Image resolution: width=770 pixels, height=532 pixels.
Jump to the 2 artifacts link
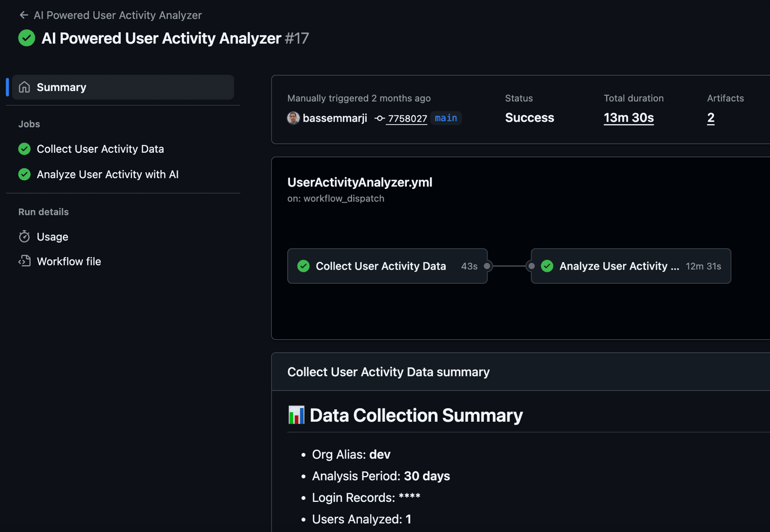[x=710, y=118]
